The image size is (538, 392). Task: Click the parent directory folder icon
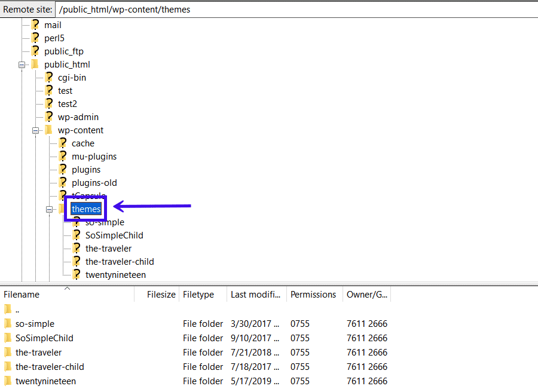[8, 309]
